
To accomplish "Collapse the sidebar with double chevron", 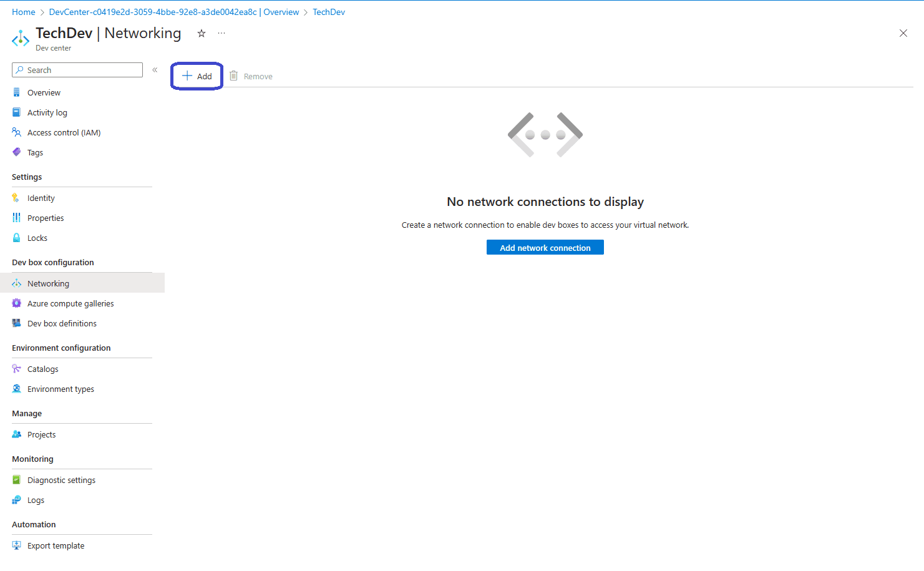I will click(x=155, y=70).
